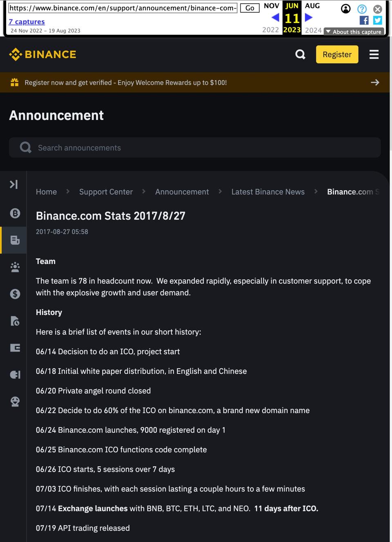The image size is (392, 542).
Task: Open the search magnifier in the navbar
Action: tap(300, 54)
